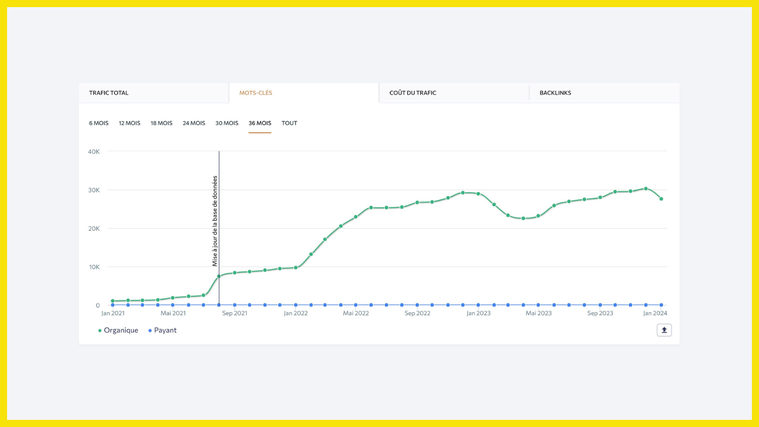Image resolution: width=759 pixels, height=427 pixels.
Task: Click the last green Organique data point
Action: pyautogui.click(x=661, y=199)
